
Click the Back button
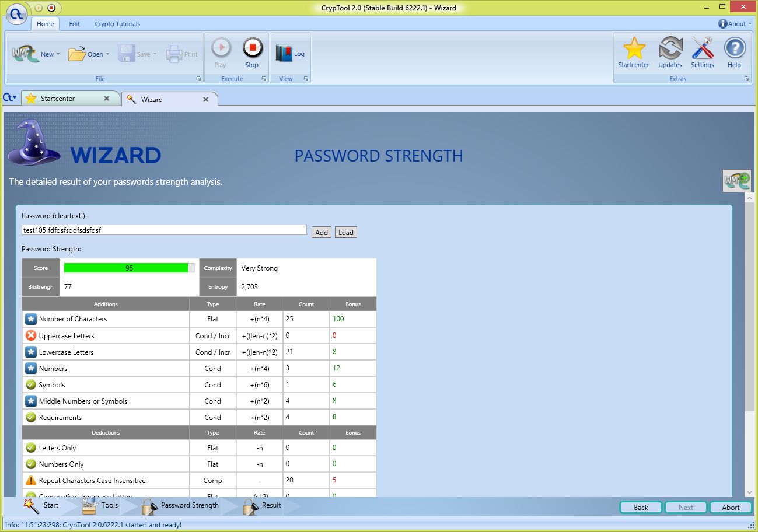(641, 507)
